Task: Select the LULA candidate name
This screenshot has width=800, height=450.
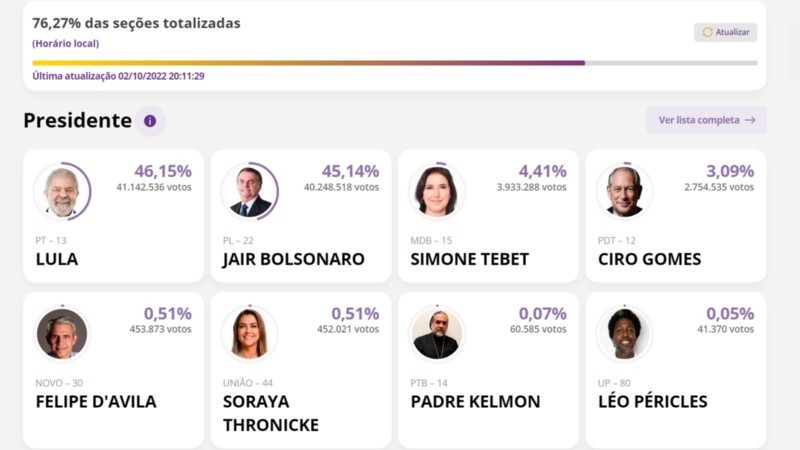Action: click(x=56, y=259)
